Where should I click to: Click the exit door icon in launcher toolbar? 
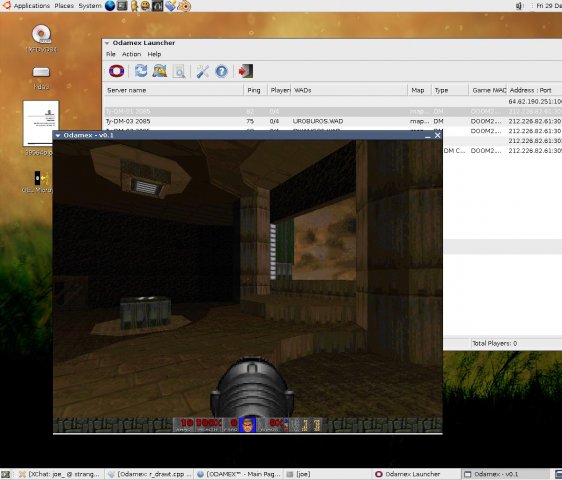tap(246, 71)
